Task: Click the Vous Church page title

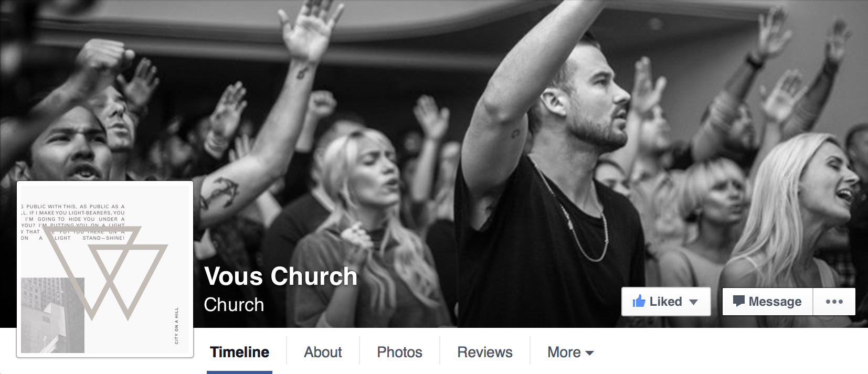Action: click(x=281, y=276)
